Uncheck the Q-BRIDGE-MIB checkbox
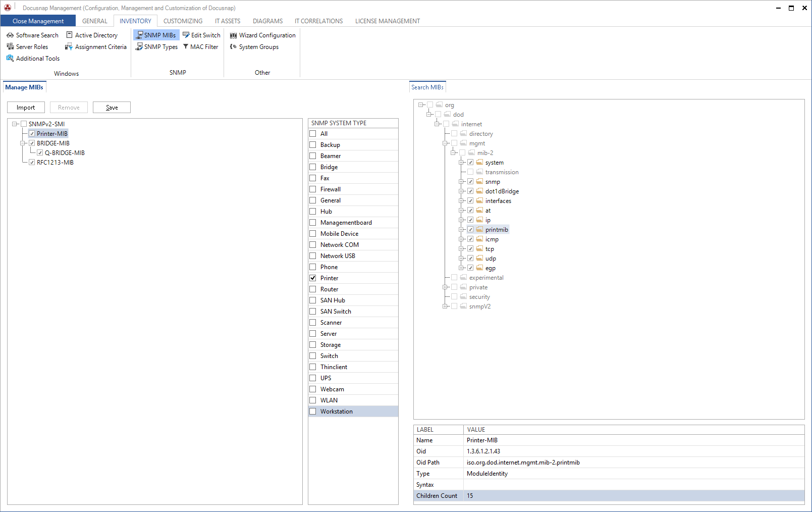The height and width of the screenshot is (512, 812). 40,152
